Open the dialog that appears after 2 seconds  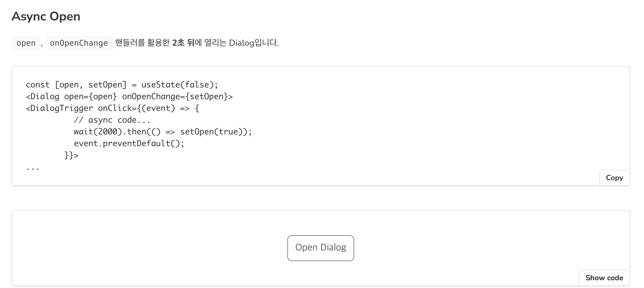pos(320,248)
